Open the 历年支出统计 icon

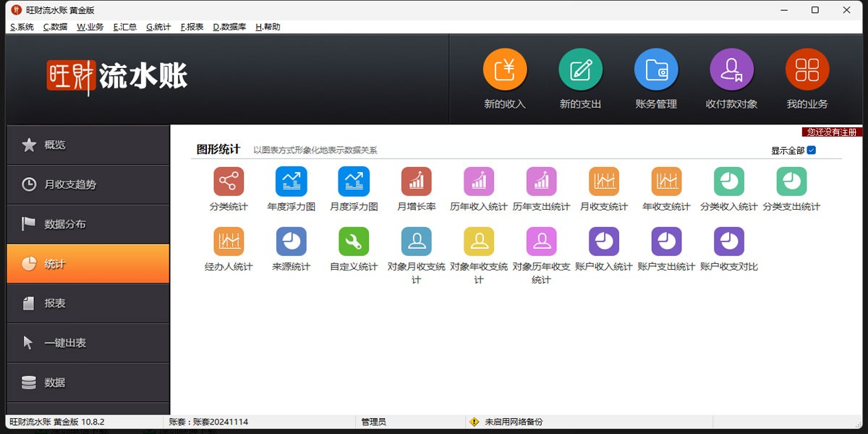tap(541, 182)
